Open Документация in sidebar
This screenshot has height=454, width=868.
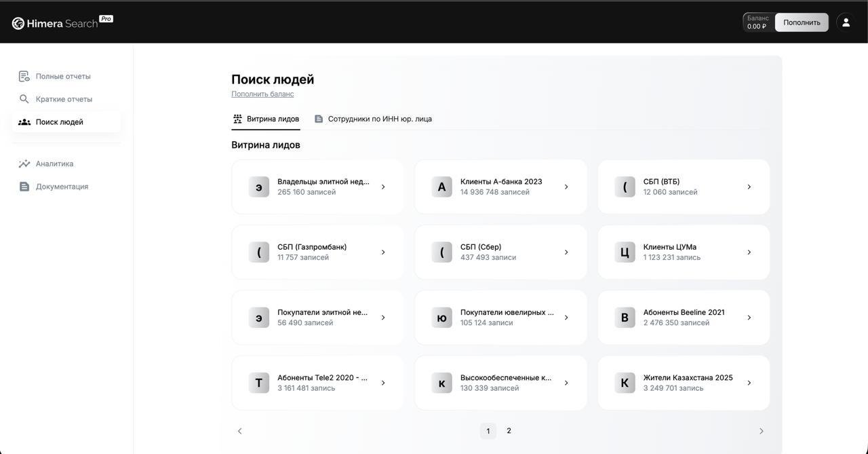[x=66, y=187]
